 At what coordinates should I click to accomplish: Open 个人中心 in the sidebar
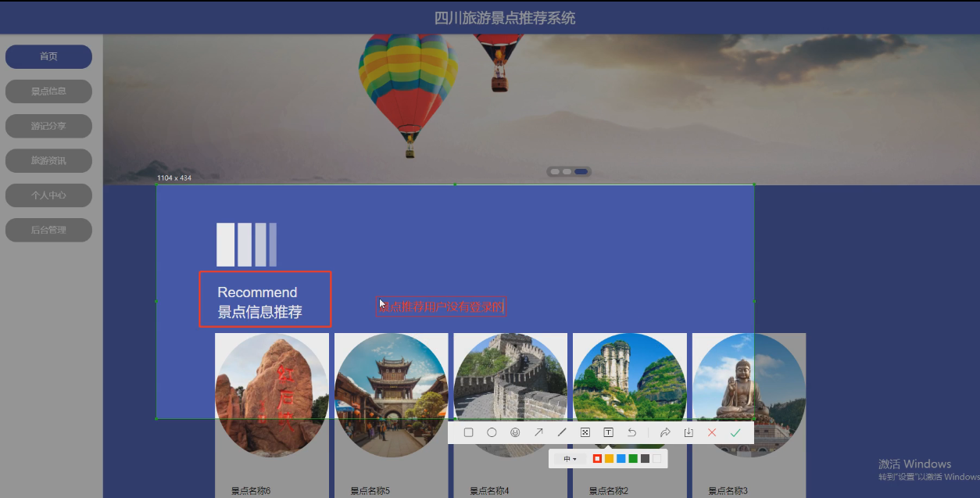pos(48,195)
